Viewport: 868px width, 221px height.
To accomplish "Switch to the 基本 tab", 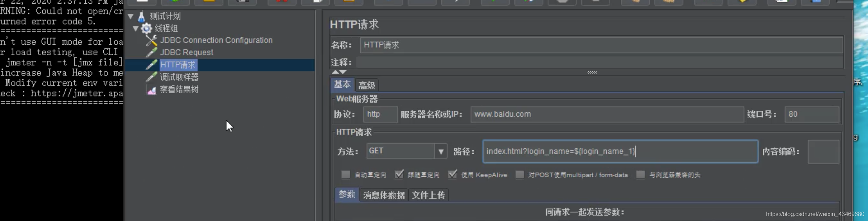I will click(342, 85).
